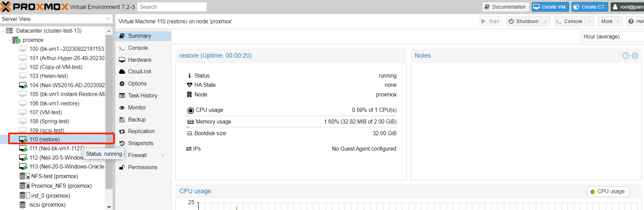Click the NFS-test storage icon
This screenshot has height=210, width=644.
24,176
